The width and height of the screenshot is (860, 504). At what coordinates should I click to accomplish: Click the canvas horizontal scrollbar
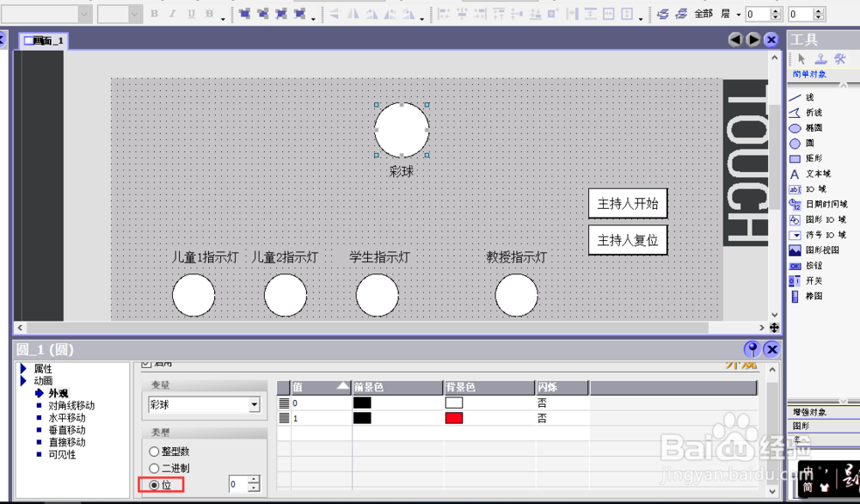pyautogui.click(x=367, y=328)
